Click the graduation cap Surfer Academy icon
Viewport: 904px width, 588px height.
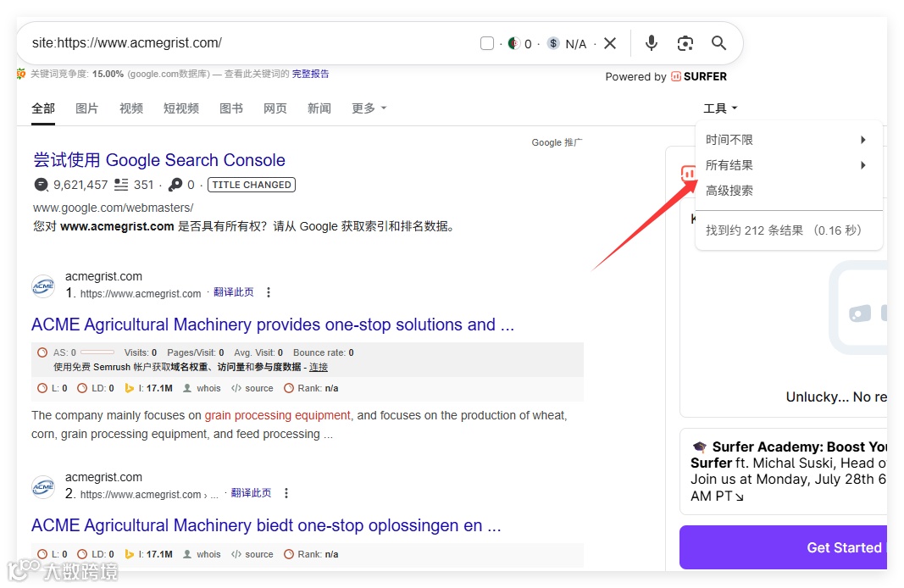point(699,447)
